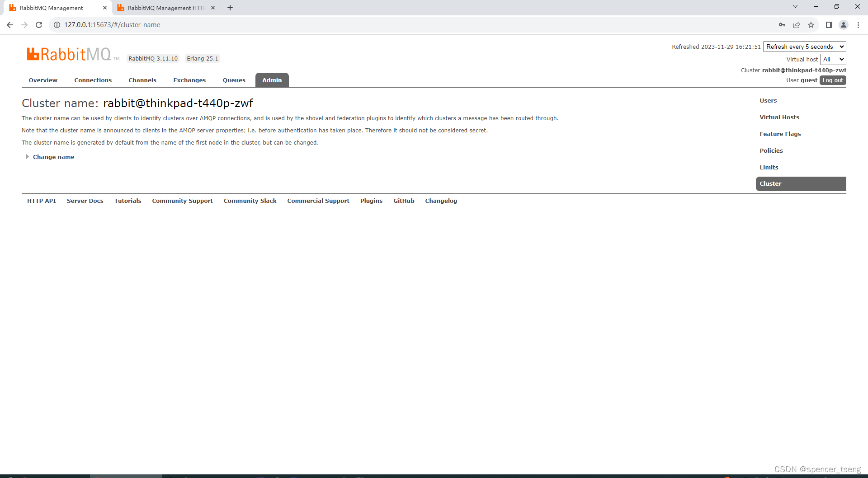The height and width of the screenshot is (478, 868).
Task: Open the Policies admin section
Action: click(771, 150)
